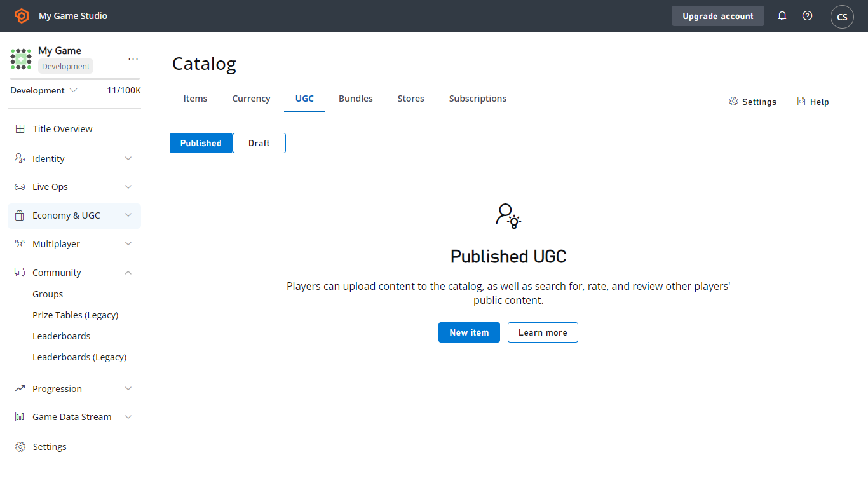Click the Multiplayer people icon
The image size is (868, 490).
(x=20, y=244)
